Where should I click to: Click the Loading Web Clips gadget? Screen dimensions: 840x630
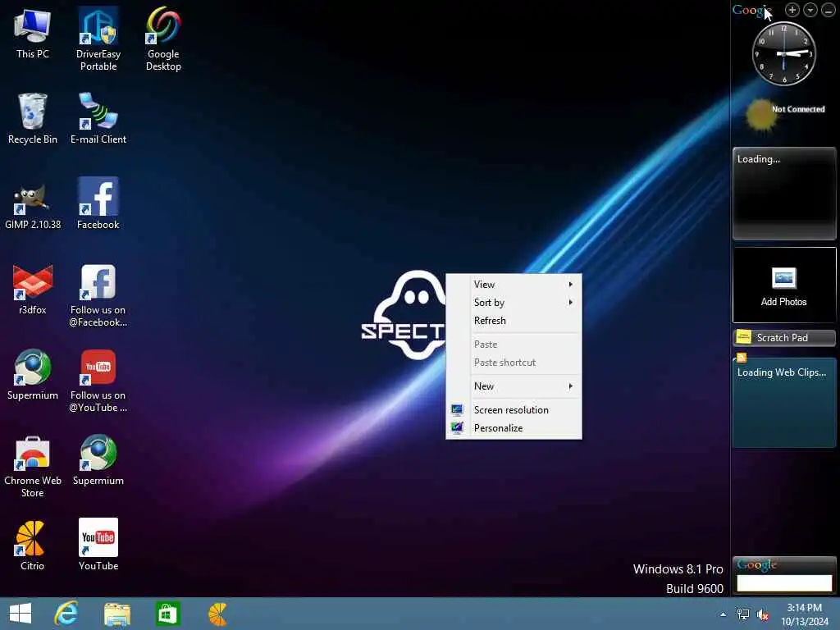[783, 402]
